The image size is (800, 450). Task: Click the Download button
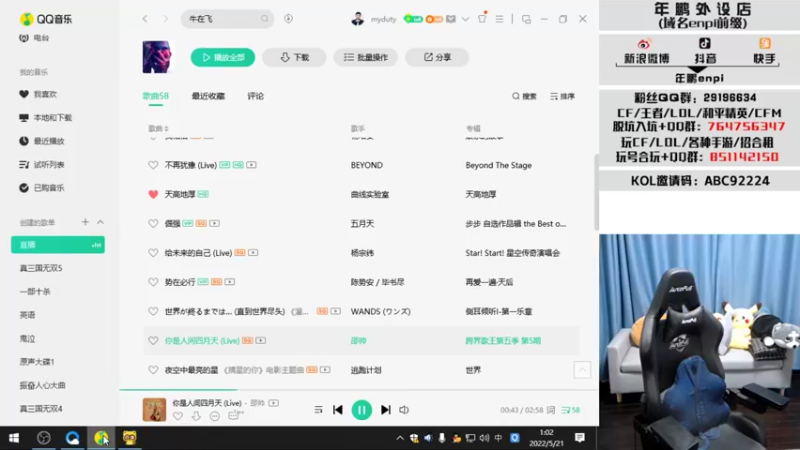pyautogui.click(x=294, y=57)
